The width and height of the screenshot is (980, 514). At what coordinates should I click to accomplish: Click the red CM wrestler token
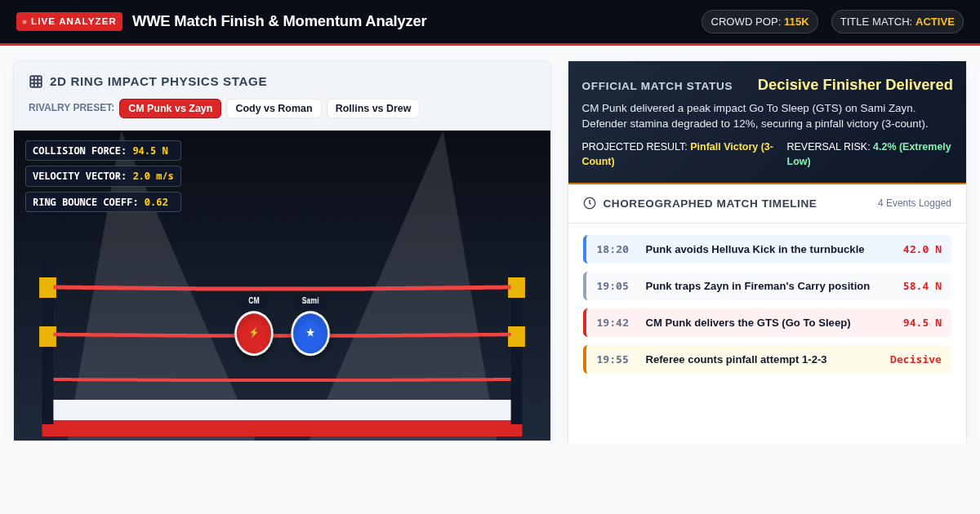tap(254, 333)
